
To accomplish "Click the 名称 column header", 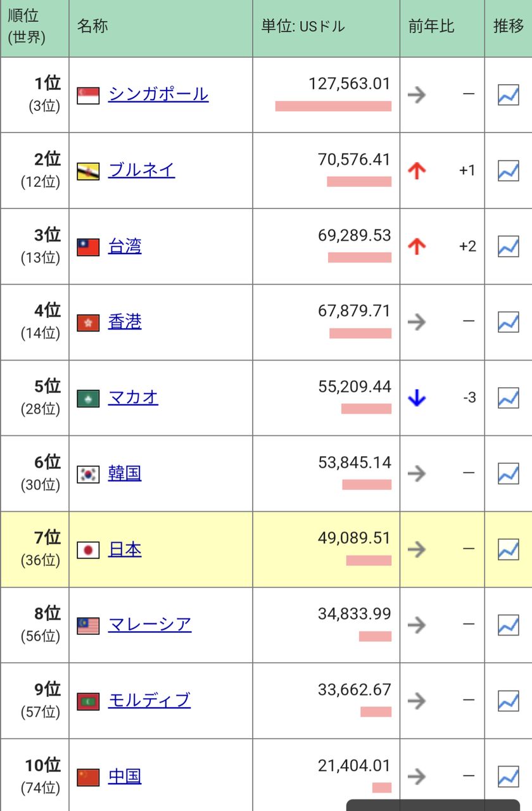I will [161, 29].
